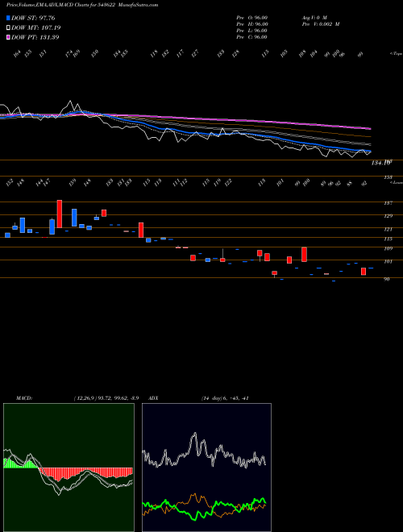The image size is (403, 532).
Task: Click the 137 price axis label
Action: pyautogui.click(x=388, y=203)
